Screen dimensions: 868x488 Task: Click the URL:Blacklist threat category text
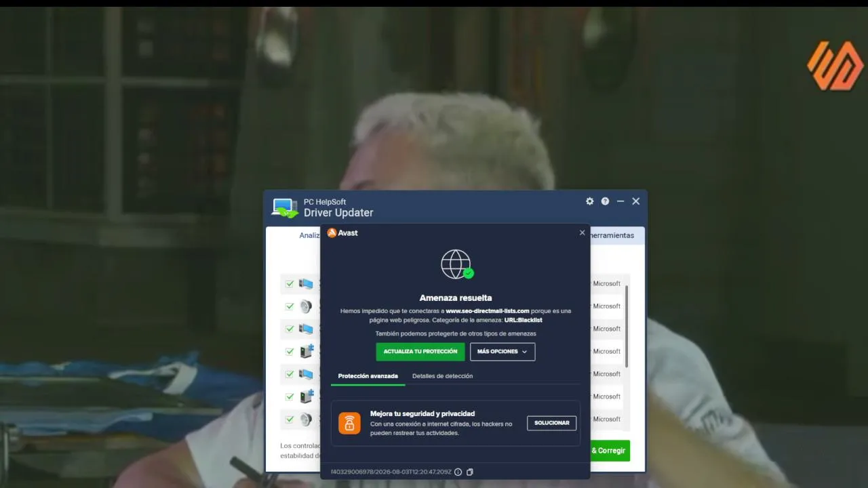pyautogui.click(x=524, y=320)
